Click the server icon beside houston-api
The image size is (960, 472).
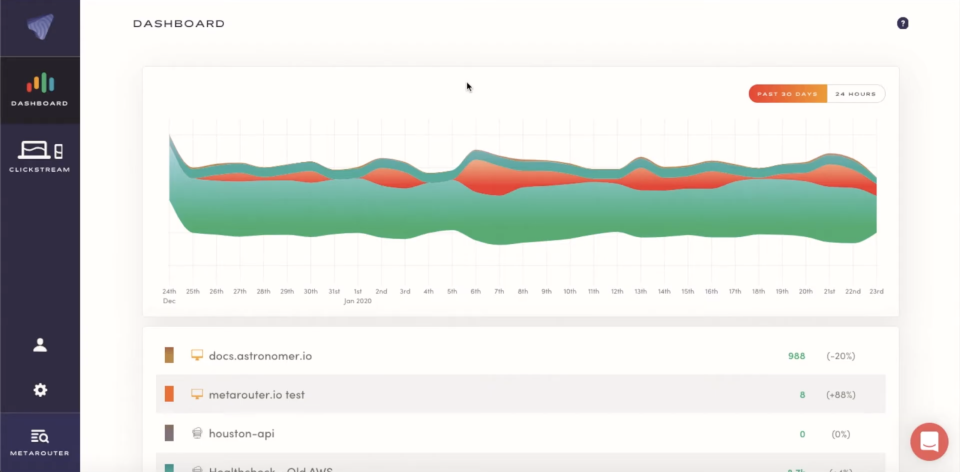tap(197, 434)
